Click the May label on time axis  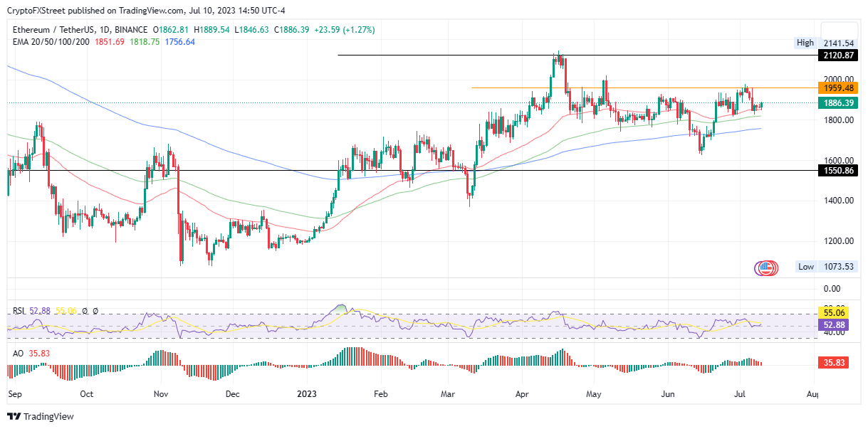[x=595, y=393]
